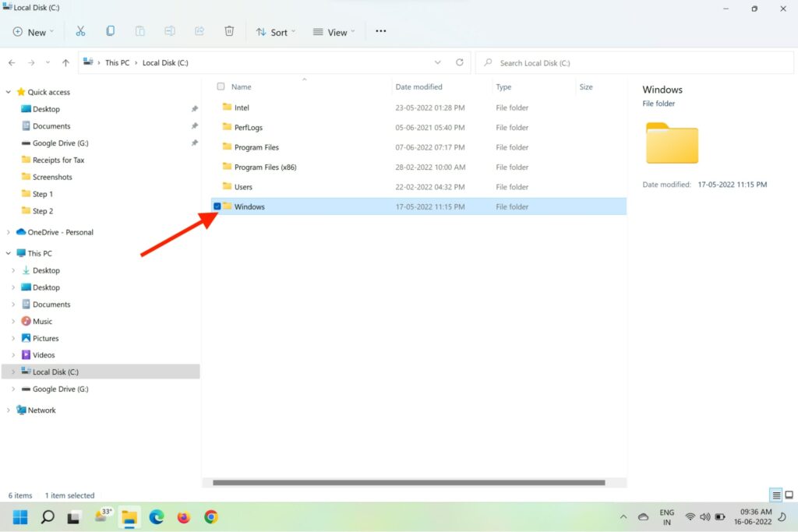
Task: Open the See more three-dots menu
Action: [380, 31]
